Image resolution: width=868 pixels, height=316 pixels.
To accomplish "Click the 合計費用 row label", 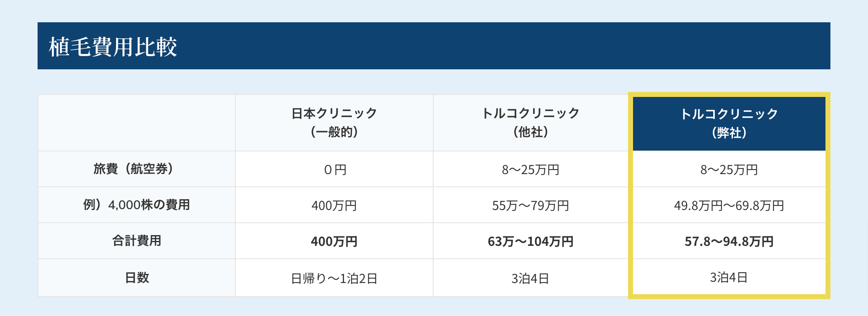I will (x=137, y=241).
